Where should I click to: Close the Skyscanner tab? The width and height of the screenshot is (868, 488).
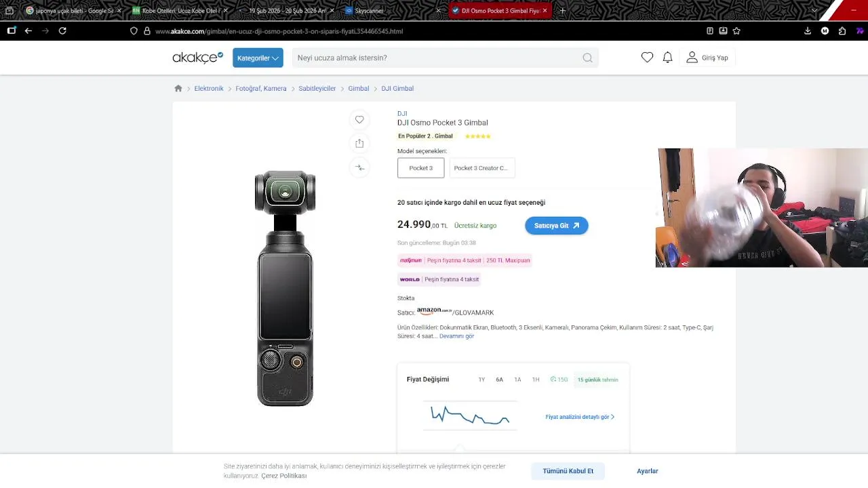click(x=438, y=11)
